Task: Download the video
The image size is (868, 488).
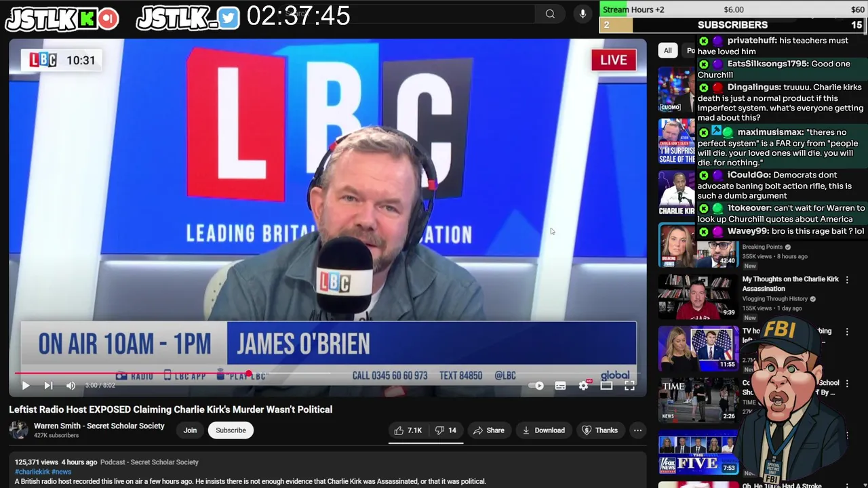Action: [543, 430]
